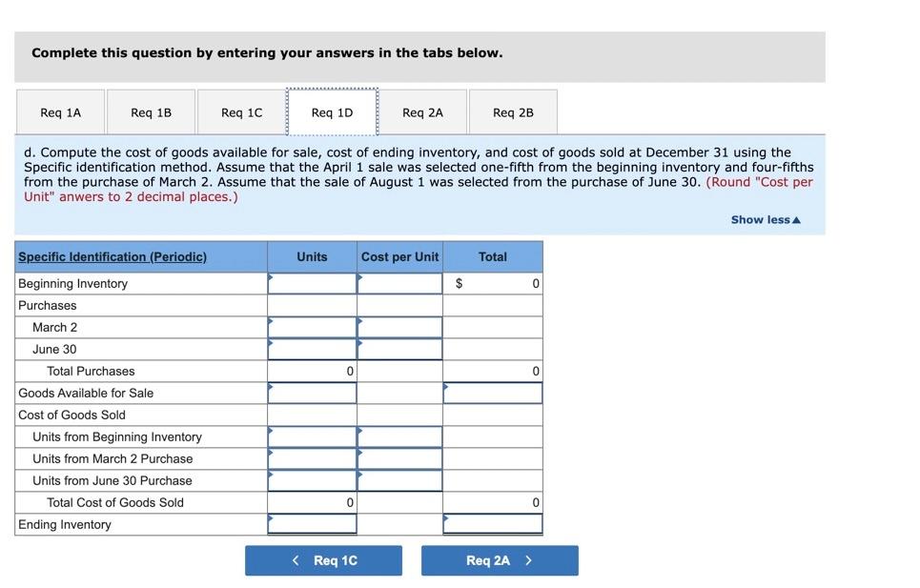
Task: Switch to the Req 1A tab
Action: [60, 112]
